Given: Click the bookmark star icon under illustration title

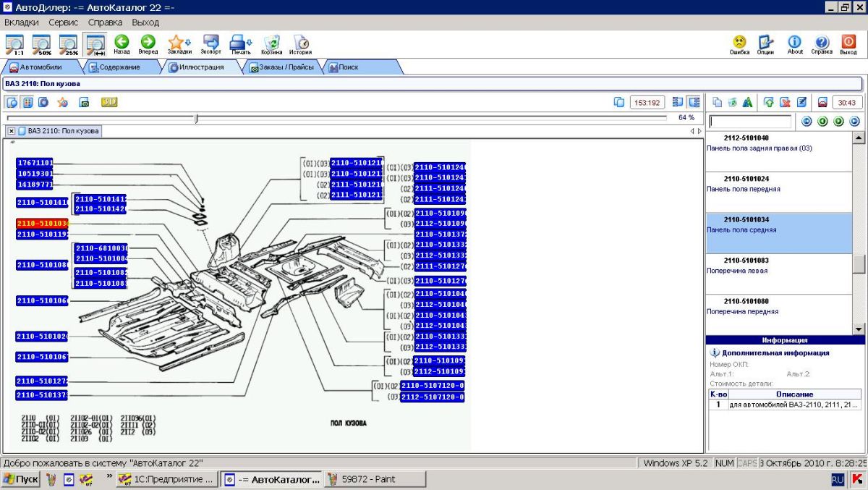Looking at the screenshot, I should pyautogui.click(x=63, y=102).
